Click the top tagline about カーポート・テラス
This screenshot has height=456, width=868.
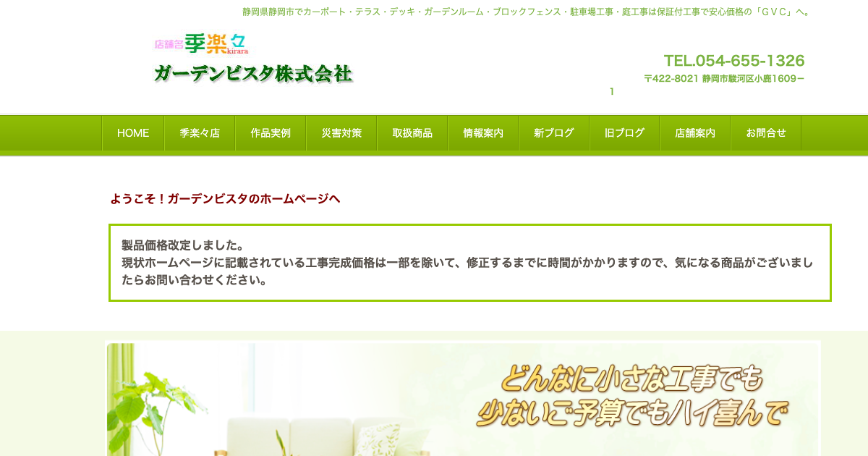point(527,12)
